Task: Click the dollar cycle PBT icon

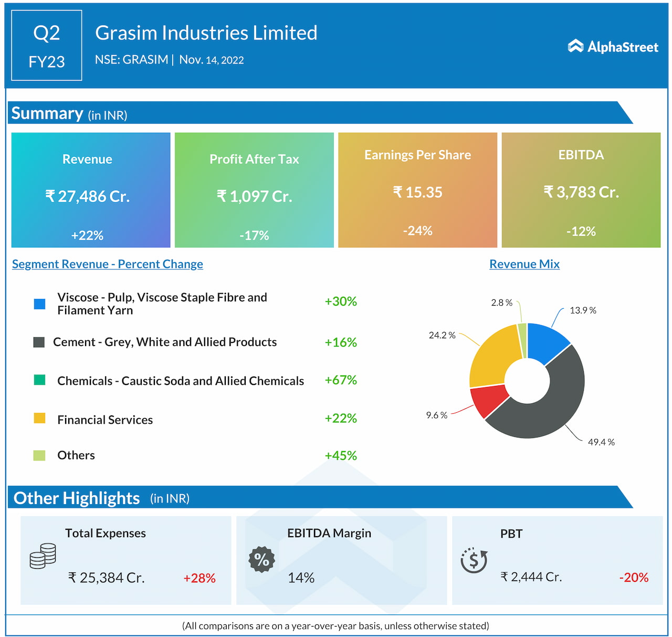Action: 474,560
